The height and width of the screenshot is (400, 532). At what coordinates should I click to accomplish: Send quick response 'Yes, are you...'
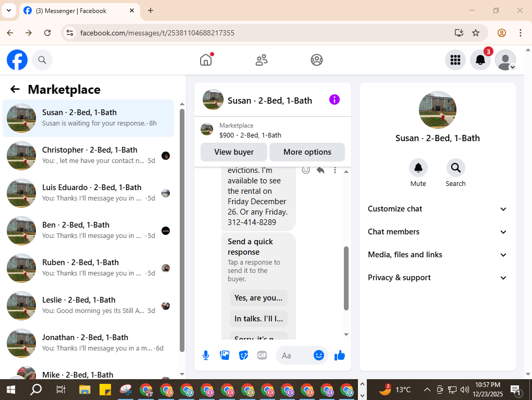[x=258, y=298]
